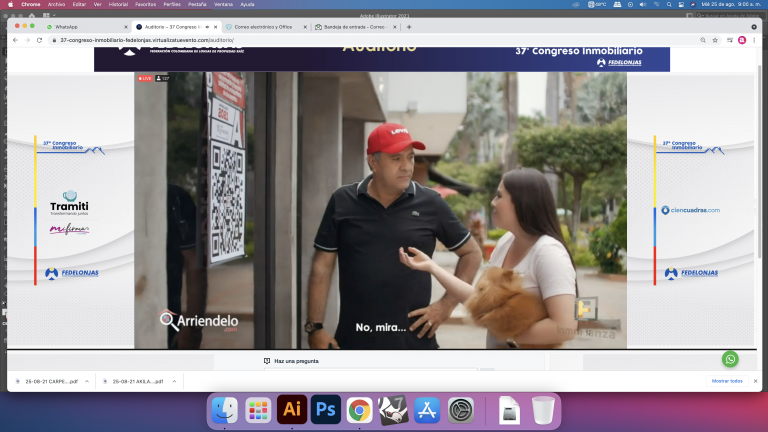This screenshot has width=768, height=432.
Task: Close the Bandeja de entrada tab
Action: 395,27
